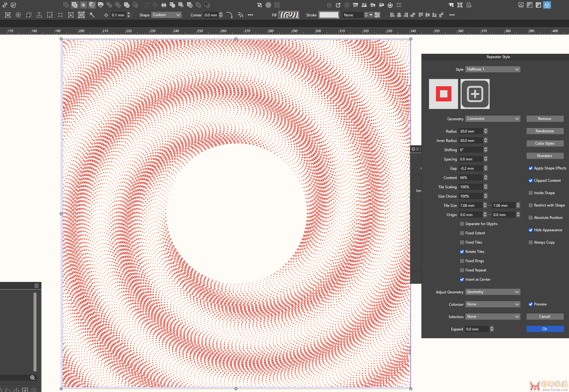Viewport: 569px width, 392px height.
Task: Click the zoom magnifier icon in bottom-left panel
Action: click(32, 378)
